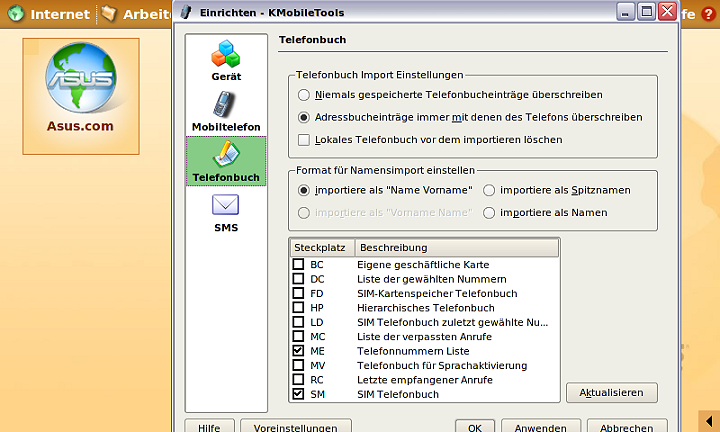
Task: Select the Telefonbuch settings page
Action: pos(226,161)
